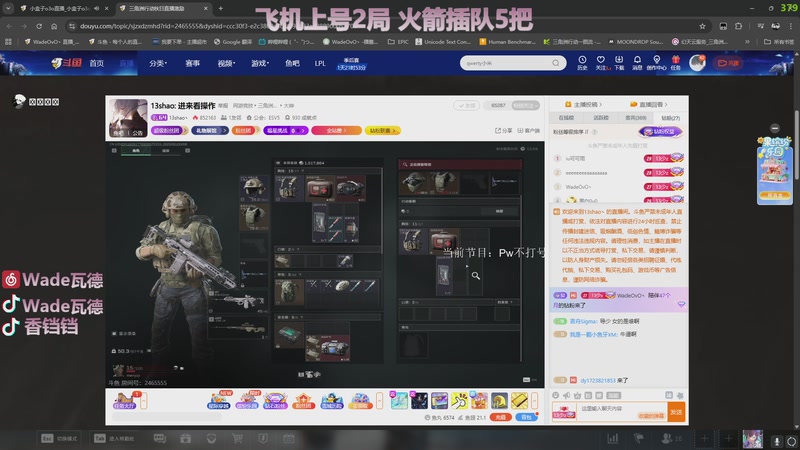This screenshot has height=450, width=800.
Task: Open the followed channels heart icon
Action: pyautogui.click(x=601, y=63)
